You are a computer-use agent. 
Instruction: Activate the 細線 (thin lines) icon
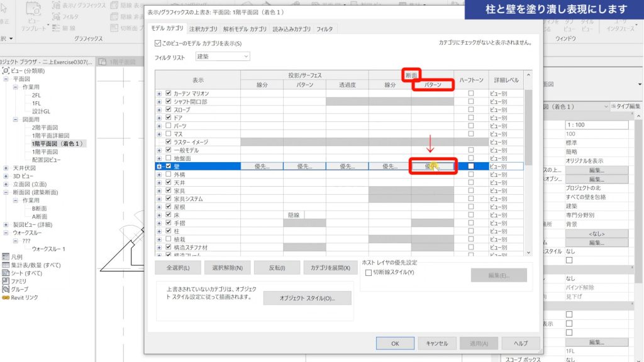tap(56, 28)
